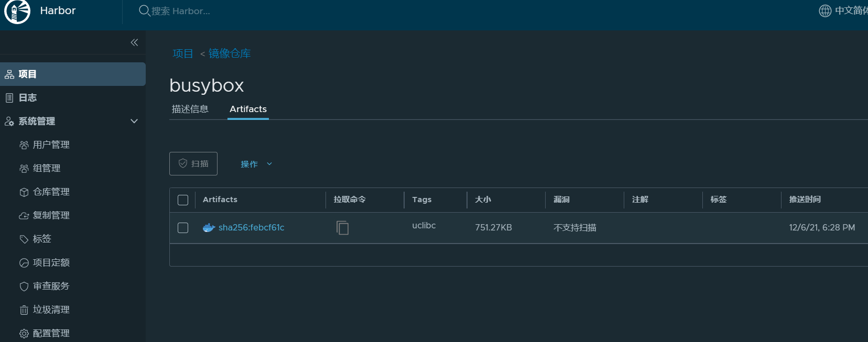Click the 镜像仓库 breadcrumb link
Screen dimensions: 868x342
230,53
